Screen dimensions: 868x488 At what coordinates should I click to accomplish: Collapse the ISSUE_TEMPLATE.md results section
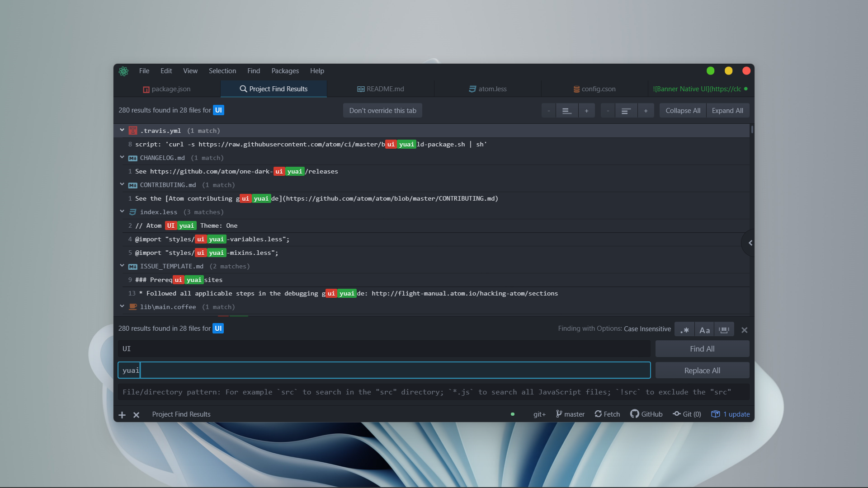[122, 265]
